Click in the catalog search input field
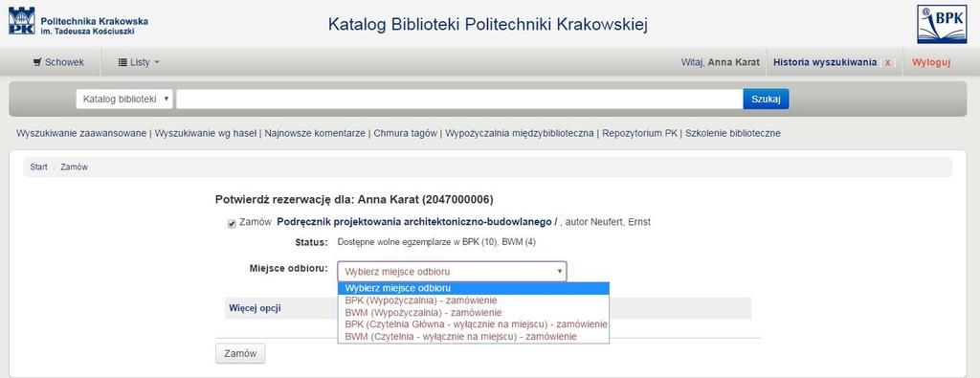This screenshot has height=378, width=980. pos(459,99)
